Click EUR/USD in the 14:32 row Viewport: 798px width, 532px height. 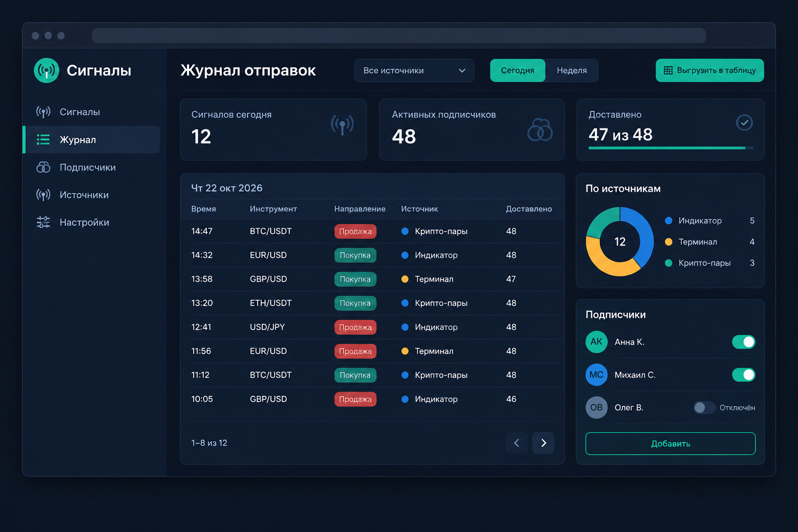tap(268, 255)
